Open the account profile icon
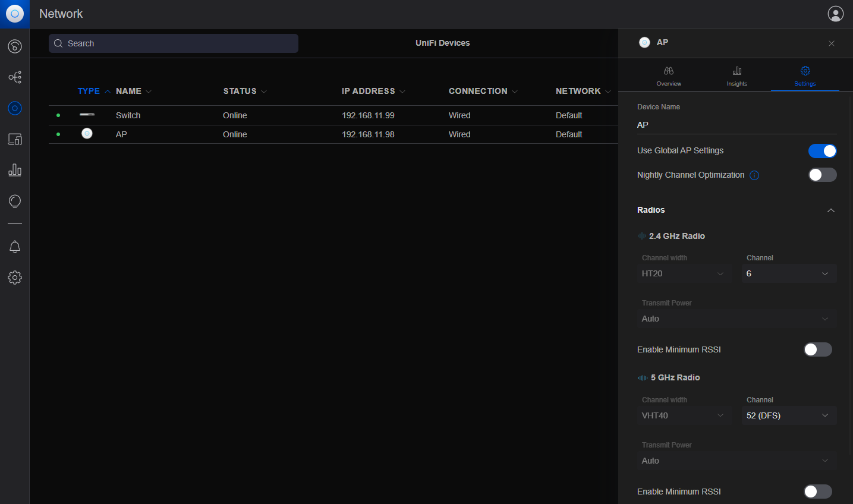The height and width of the screenshot is (504, 853). 835,13
